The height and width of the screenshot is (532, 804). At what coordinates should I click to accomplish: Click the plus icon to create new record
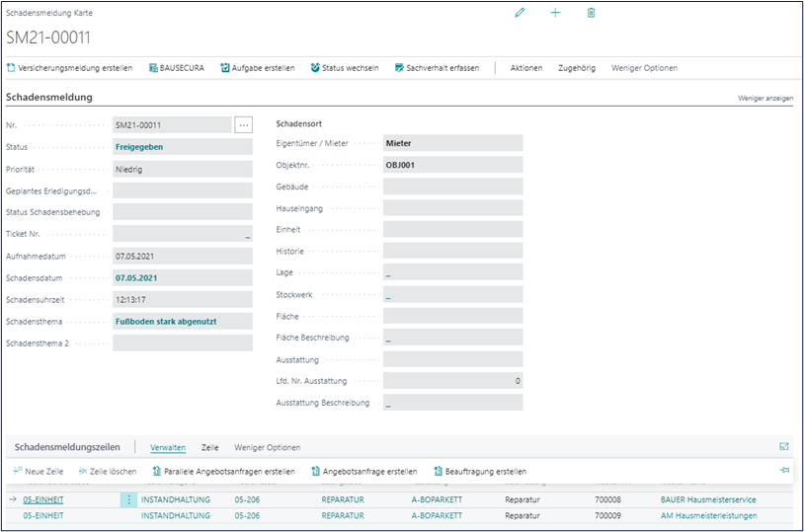click(555, 13)
